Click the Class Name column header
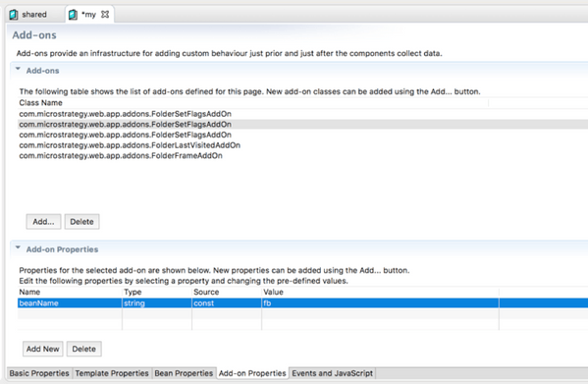The image size is (588, 384). click(x=253, y=103)
